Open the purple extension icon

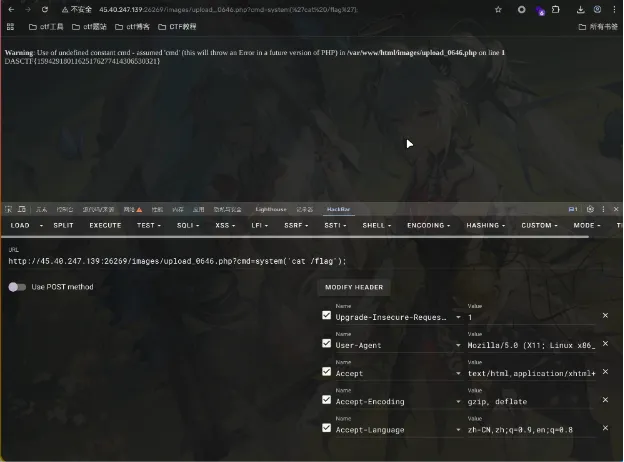point(540,10)
